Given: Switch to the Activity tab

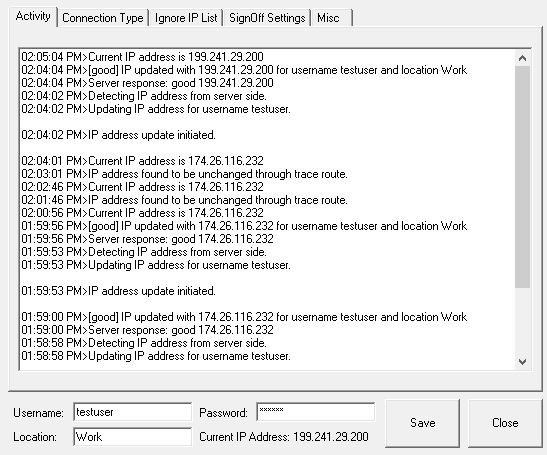Looking at the screenshot, I should point(33,16).
